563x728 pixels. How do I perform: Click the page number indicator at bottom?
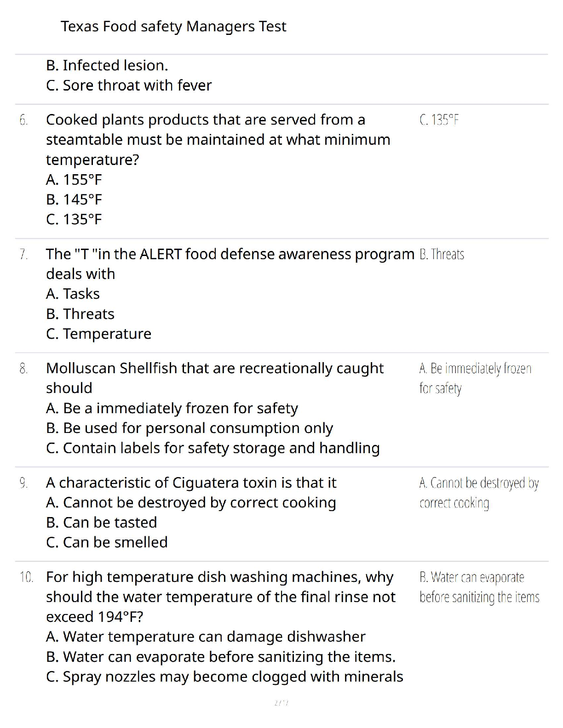click(x=281, y=703)
